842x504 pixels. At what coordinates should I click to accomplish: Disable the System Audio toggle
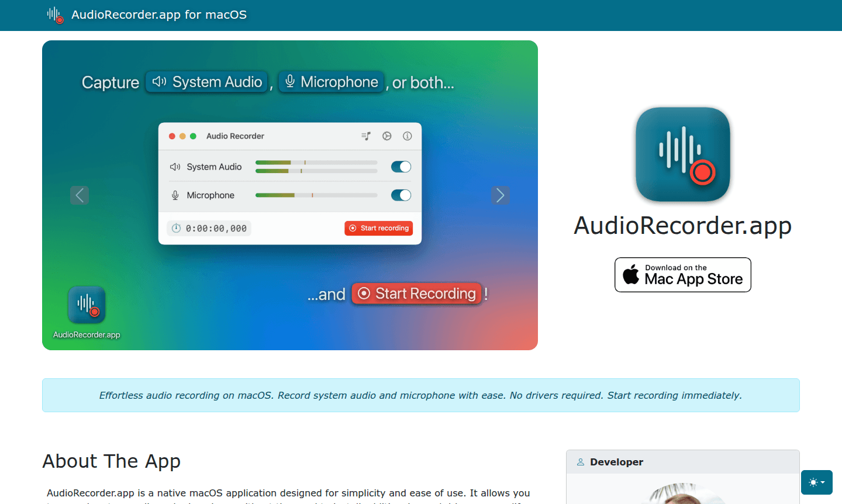(x=401, y=167)
